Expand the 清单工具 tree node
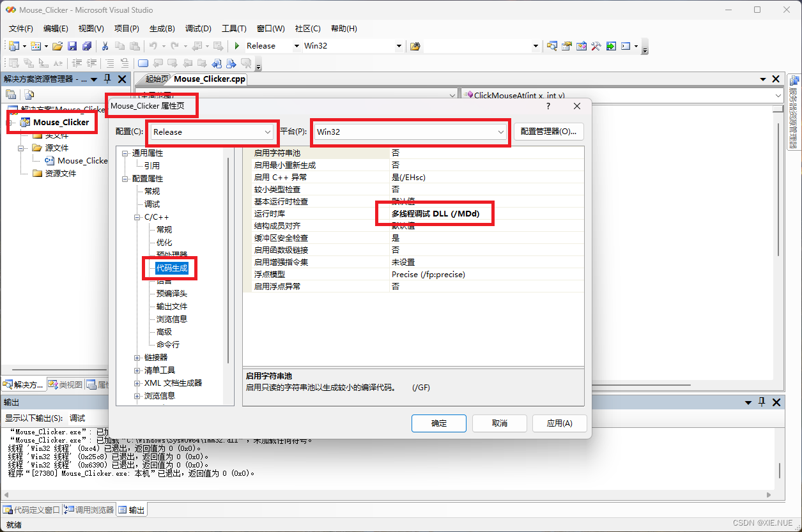Image resolution: width=802 pixels, height=532 pixels. coord(137,370)
